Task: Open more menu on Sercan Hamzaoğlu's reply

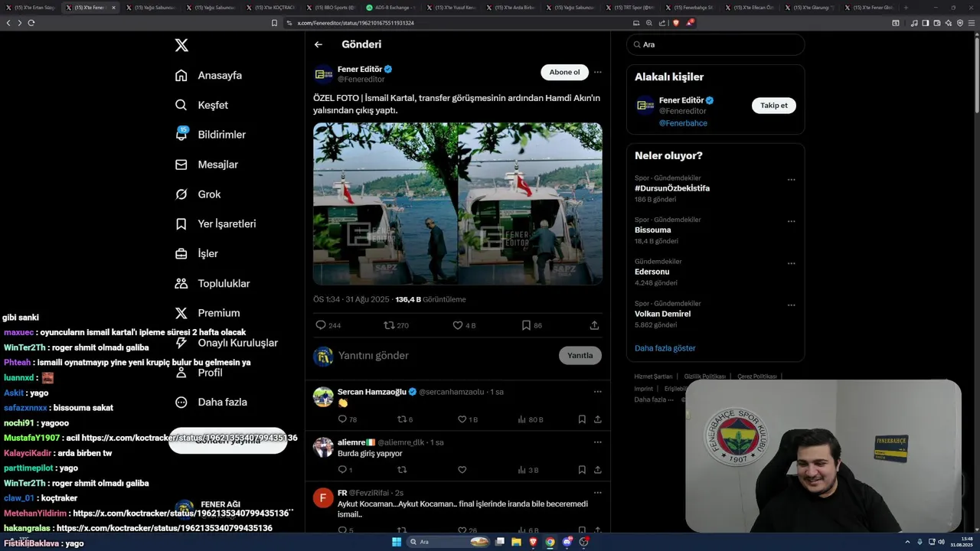Action: point(598,392)
